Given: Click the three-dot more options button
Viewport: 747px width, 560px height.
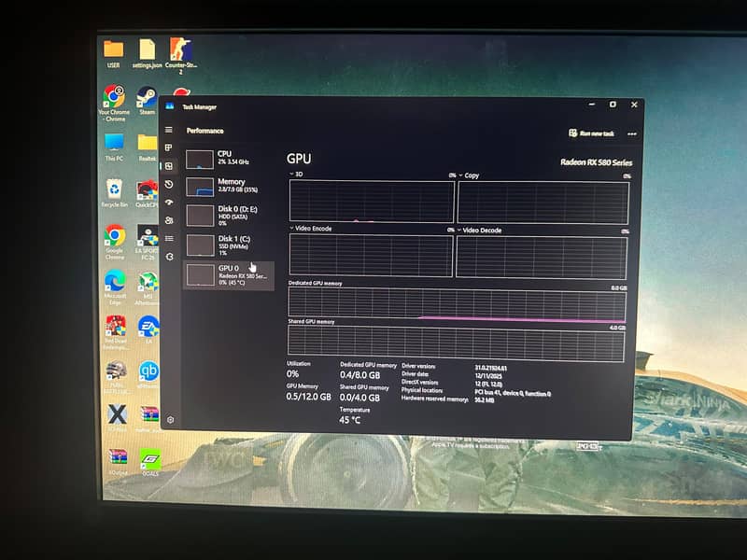Looking at the screenshot, I should coord(632,134).
